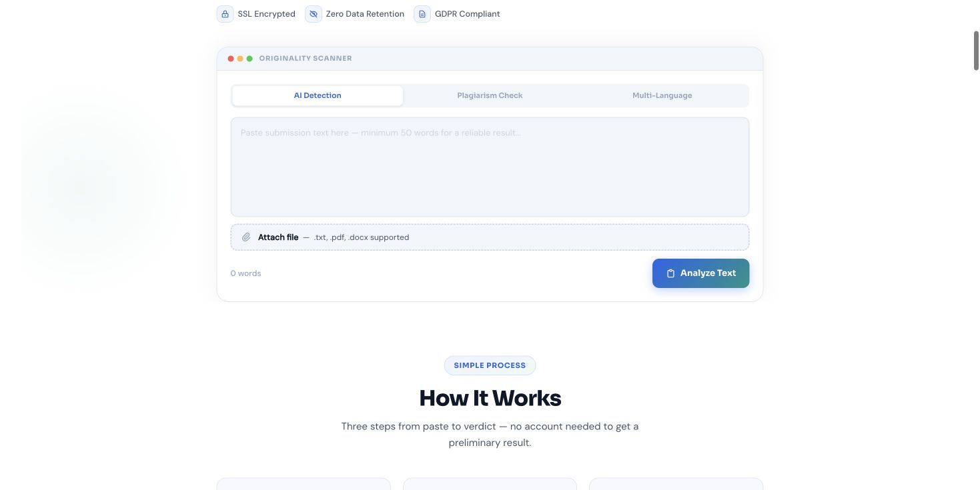Click the red dot in scanner header
The width and height of the screenshot is (980, 490).
pyautogui.click(x=231, y=59)
